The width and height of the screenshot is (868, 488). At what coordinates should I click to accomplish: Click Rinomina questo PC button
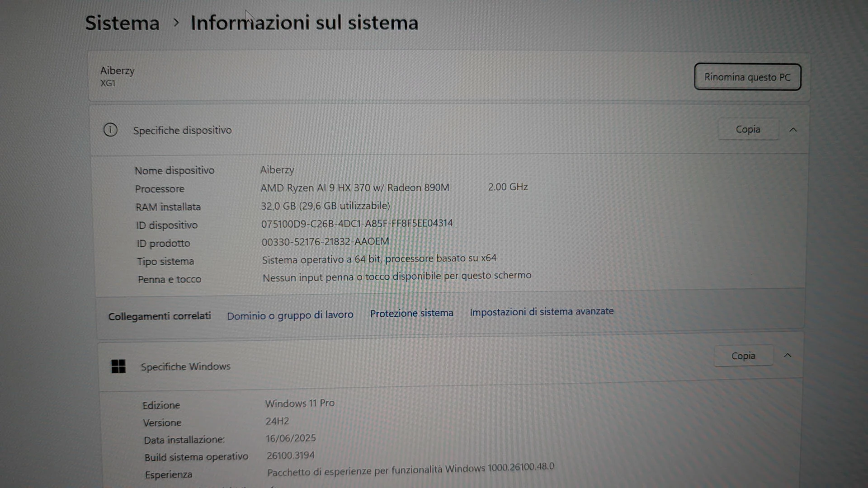click(747, 77)
